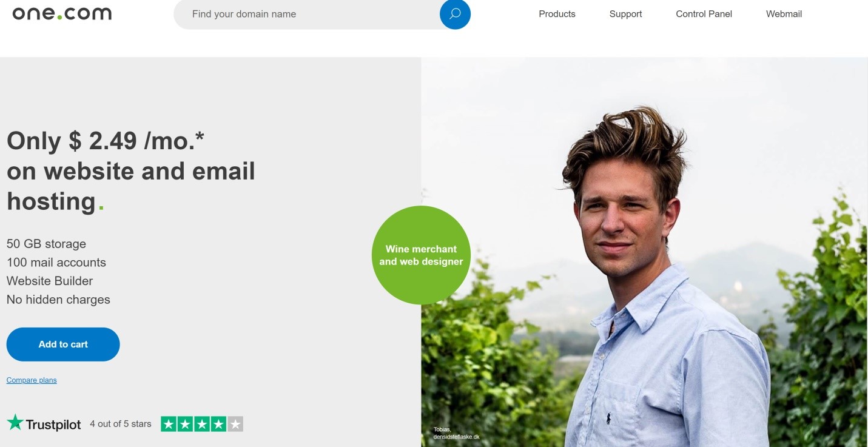Click the Tobias densidsteflaske.dk caption
The width and height of the screenshot is (868, 447).
[x=456, y=433]
